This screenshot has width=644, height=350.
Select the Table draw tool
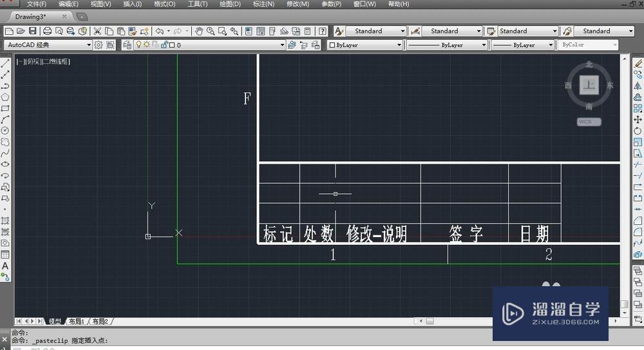[x=5, y=255]
